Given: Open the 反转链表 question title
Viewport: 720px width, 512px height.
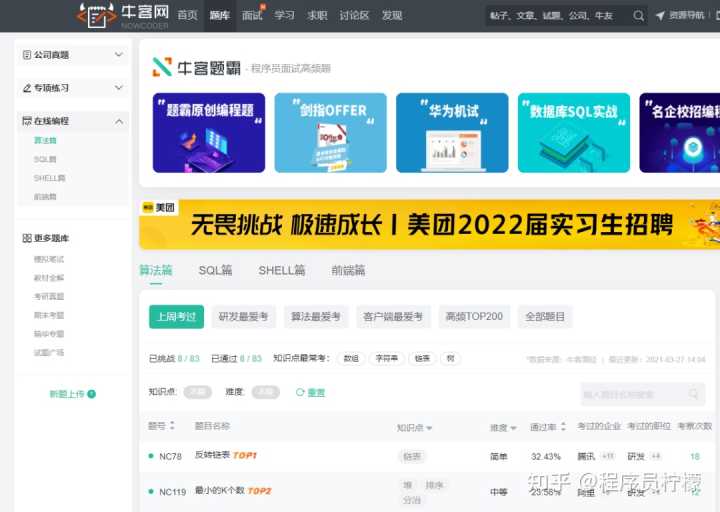Looking at the screenshot, I should [x=212, y=455].
